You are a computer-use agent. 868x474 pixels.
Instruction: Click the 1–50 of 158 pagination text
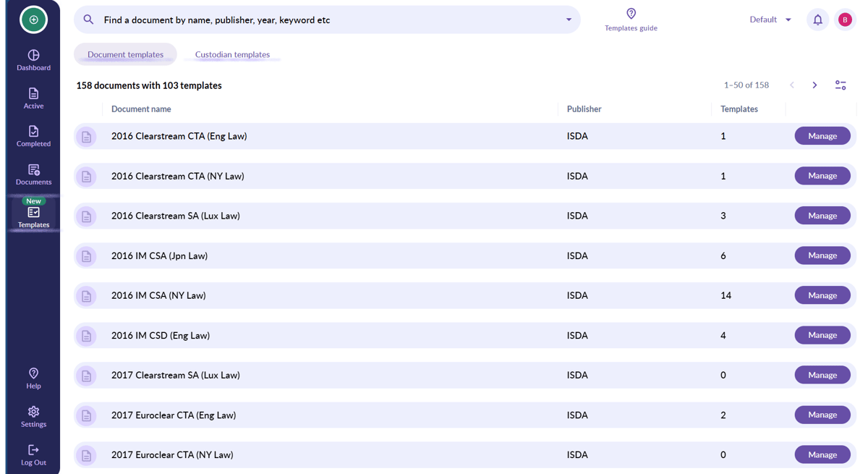pos(746,85)
